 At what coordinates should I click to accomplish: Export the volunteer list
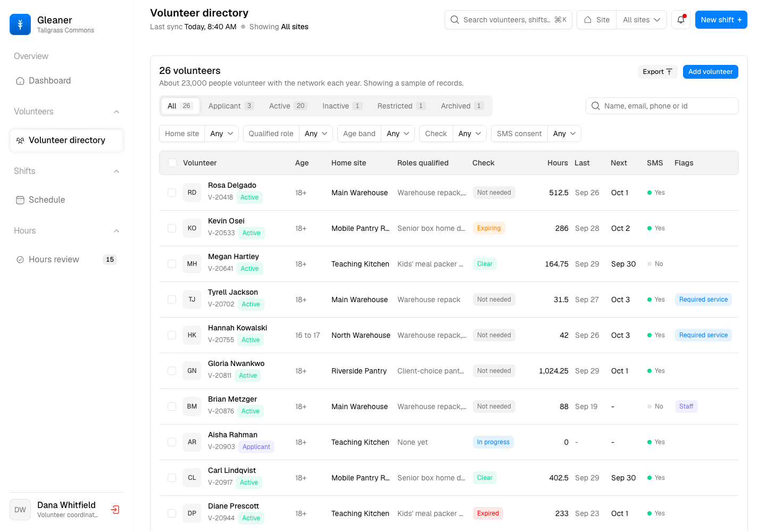(x=657, y=72)
